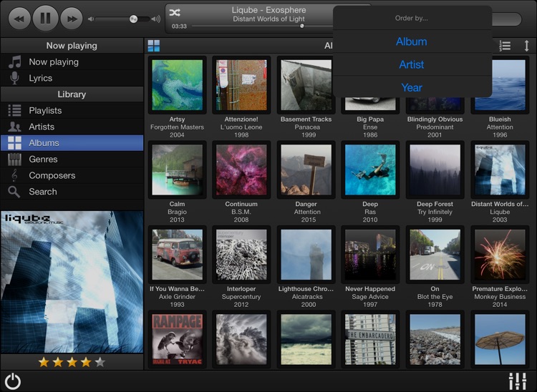Open the Lyrics view

72,78
